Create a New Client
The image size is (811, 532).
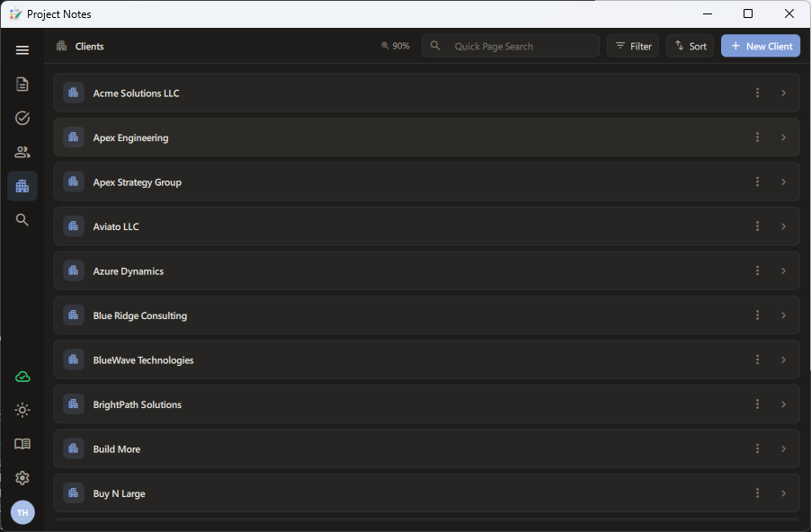coord(761,46)
